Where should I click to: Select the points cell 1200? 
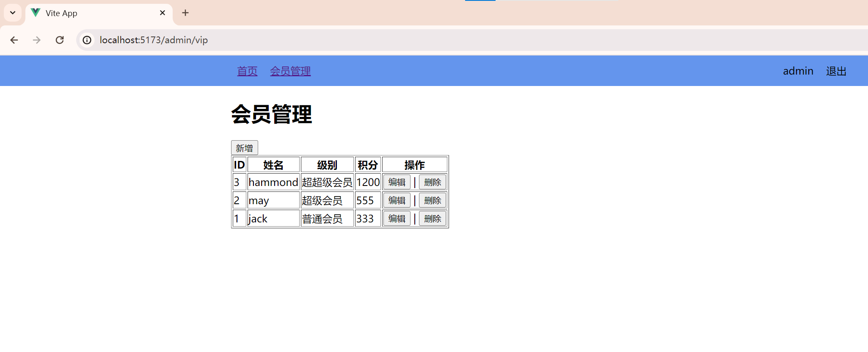click(x=368, y=182)
